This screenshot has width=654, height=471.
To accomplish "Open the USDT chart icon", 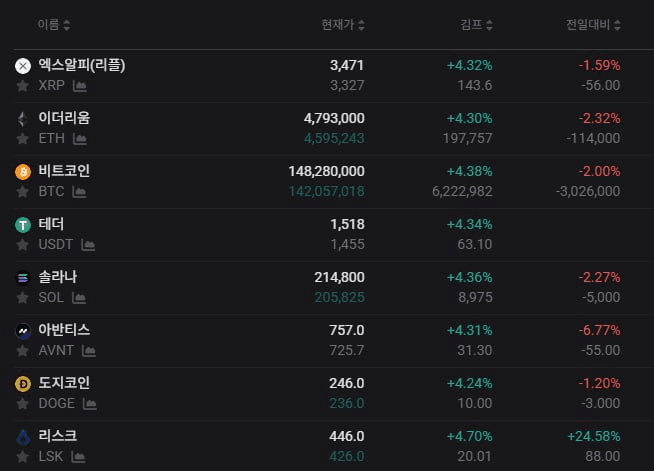I will 89,244.
